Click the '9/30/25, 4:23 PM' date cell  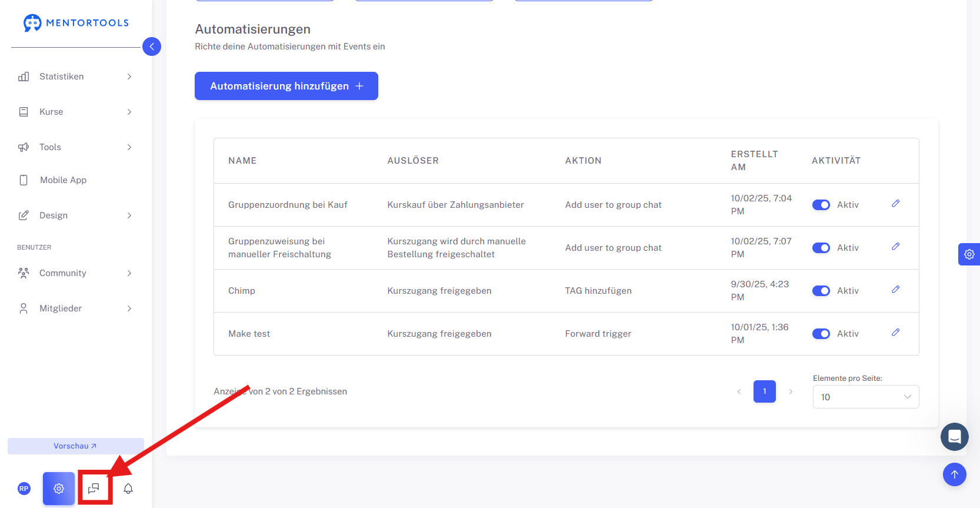pos(760,291)
